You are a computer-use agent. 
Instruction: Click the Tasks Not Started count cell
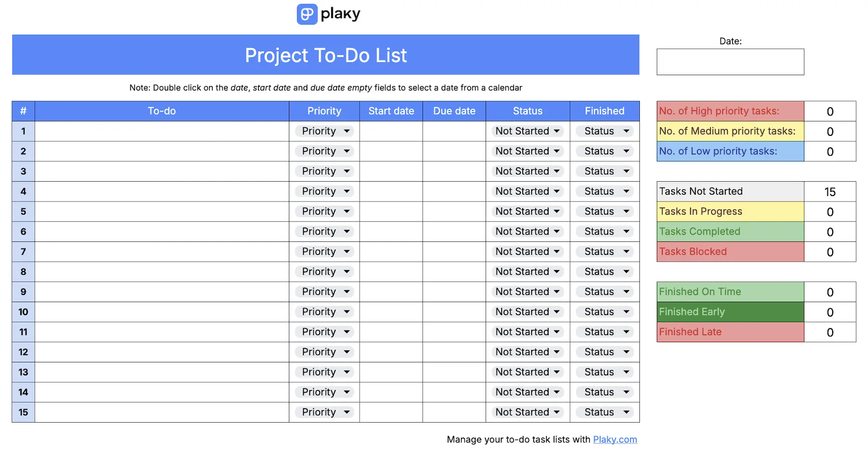tap(829, 191)
